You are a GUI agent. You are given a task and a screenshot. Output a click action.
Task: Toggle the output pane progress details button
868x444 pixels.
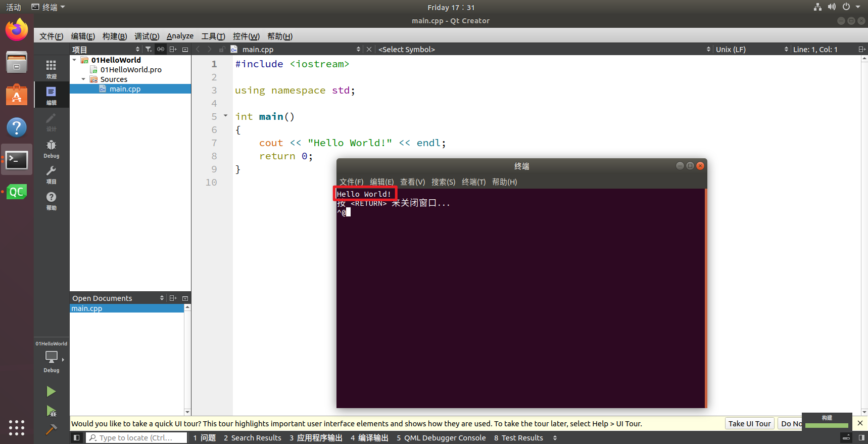click(846, 437)
